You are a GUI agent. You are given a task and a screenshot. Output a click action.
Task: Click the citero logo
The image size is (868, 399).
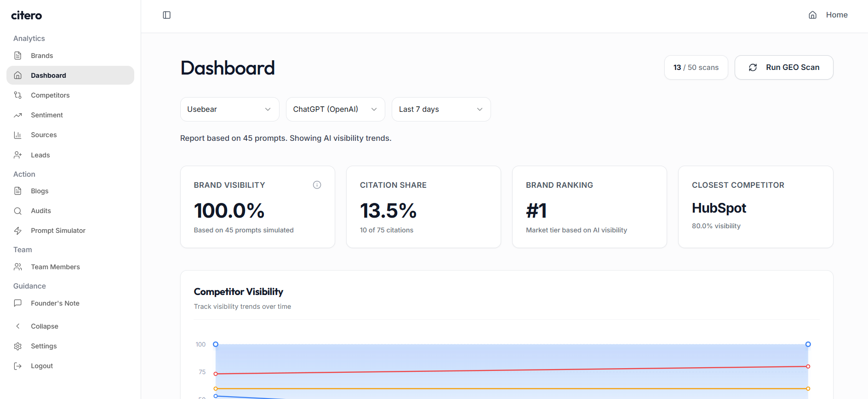(26, 15)
